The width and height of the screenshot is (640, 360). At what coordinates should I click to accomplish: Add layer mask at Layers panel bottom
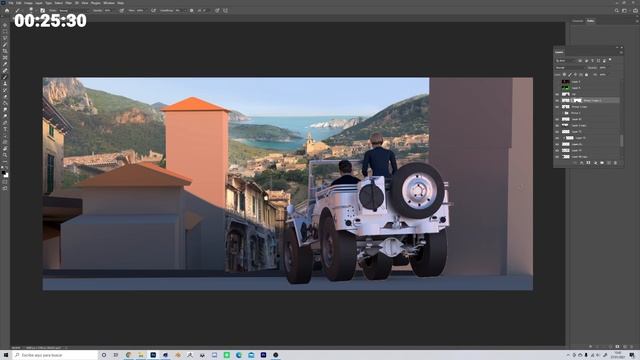click(x=588, y=163)
